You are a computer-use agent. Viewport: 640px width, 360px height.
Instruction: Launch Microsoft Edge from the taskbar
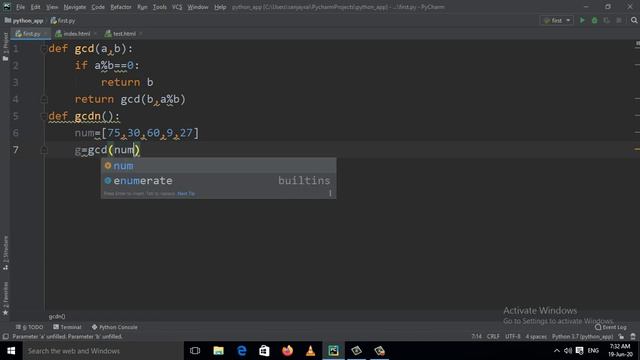[x=242, y=351]
